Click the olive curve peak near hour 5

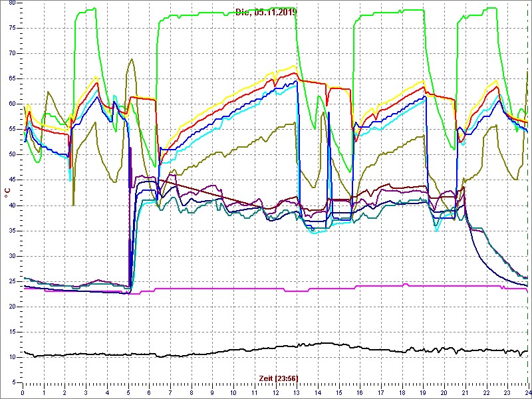[x=132, y=60]
